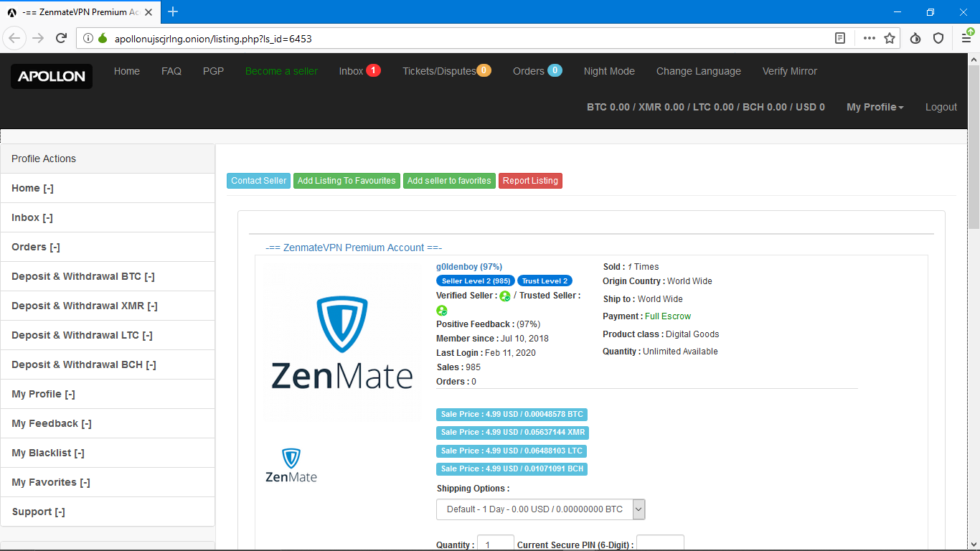The image size is (980, 551).
Task: Open Inbox from the top navigation
Action: point(352,71)
